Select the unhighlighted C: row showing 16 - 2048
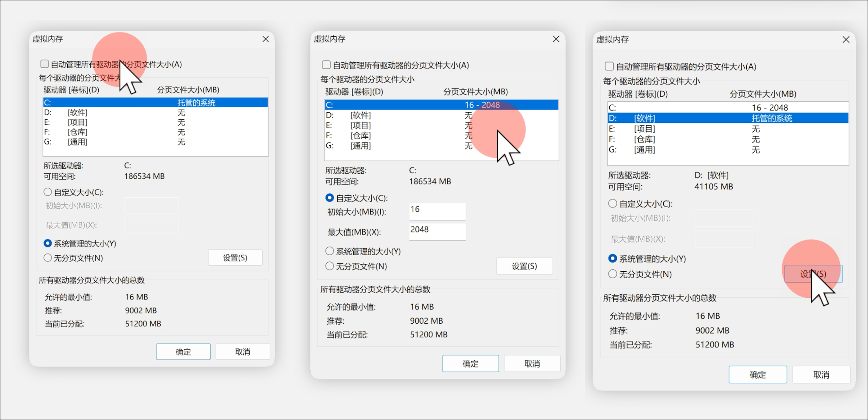The width and height of the screenshot is (868, 420). pos(728,108)
